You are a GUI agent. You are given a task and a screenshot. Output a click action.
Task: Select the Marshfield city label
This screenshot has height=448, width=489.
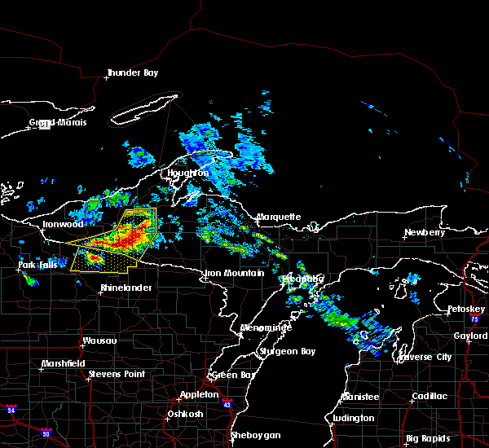[64, 364]
